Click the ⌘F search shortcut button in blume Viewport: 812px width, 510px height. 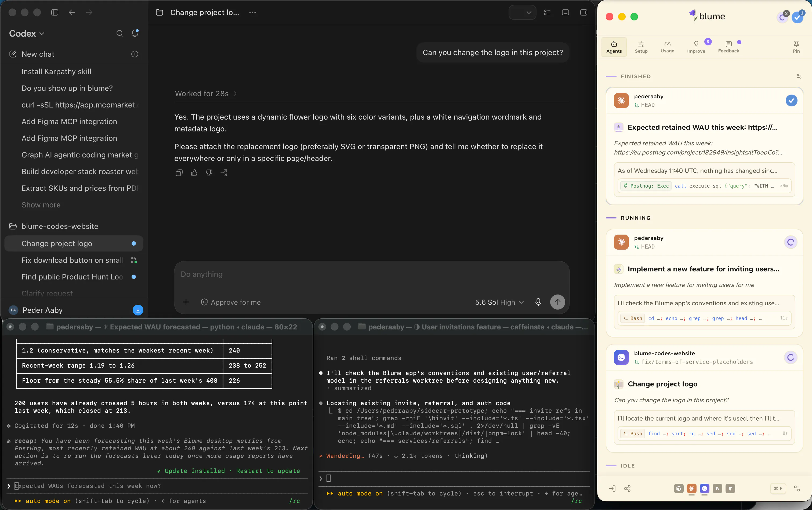(x=778, y=489)
